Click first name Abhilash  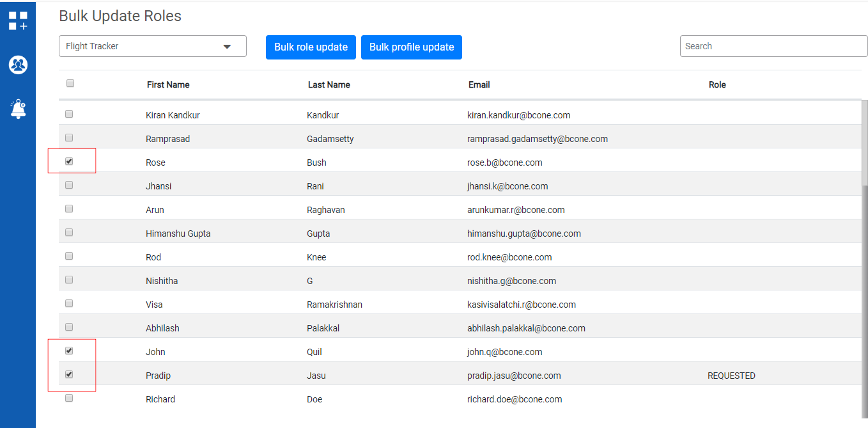pos(162,328)
